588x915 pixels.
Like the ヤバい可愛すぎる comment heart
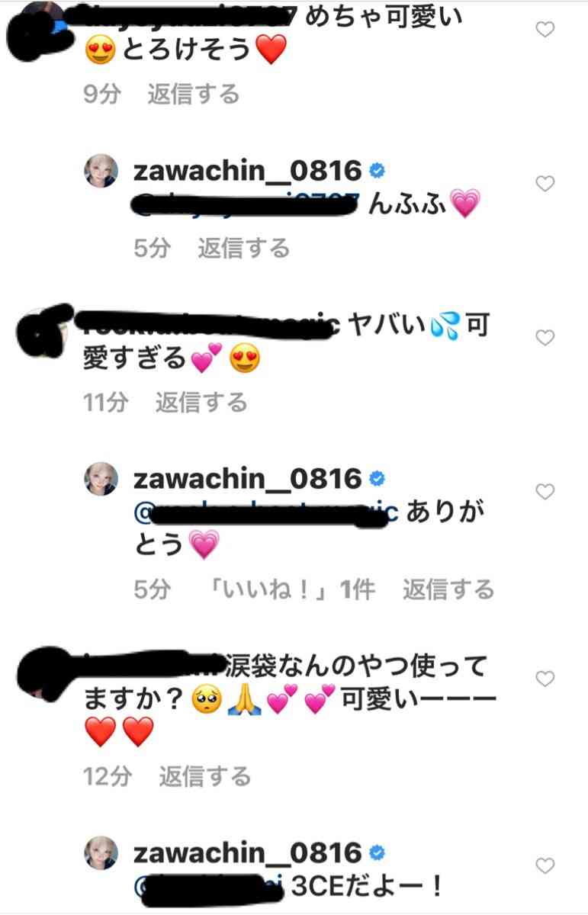point(545,337)
